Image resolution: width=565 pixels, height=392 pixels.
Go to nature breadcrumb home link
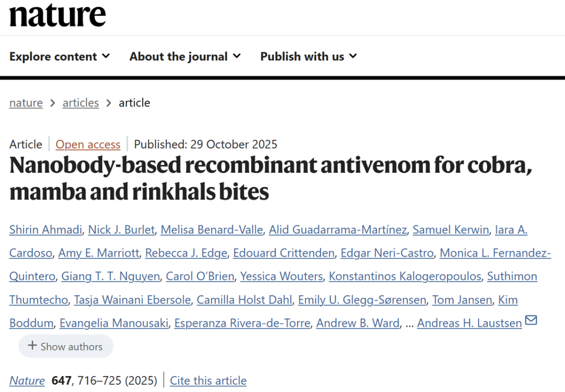[x=26, y=103]
